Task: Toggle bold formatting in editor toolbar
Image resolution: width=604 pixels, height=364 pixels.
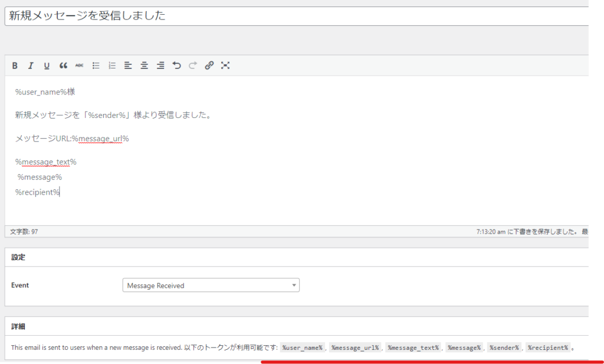Action: click(15, 65)
